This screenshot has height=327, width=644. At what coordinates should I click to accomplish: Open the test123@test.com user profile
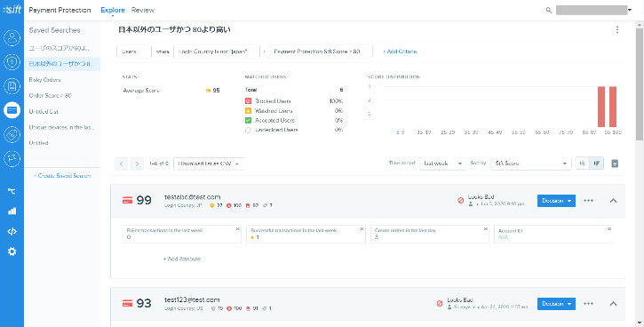[192, 299]
